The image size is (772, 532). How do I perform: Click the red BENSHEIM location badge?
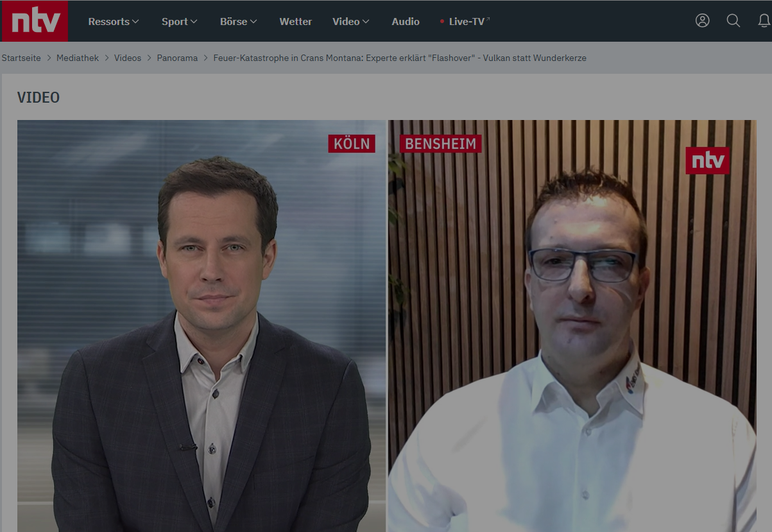pos(440,143)
